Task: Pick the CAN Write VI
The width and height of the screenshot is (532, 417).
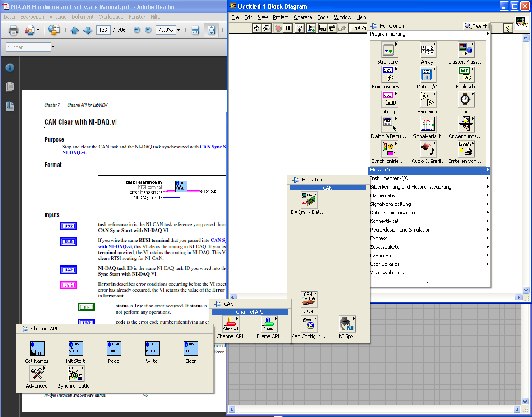Action: point(152,349)
